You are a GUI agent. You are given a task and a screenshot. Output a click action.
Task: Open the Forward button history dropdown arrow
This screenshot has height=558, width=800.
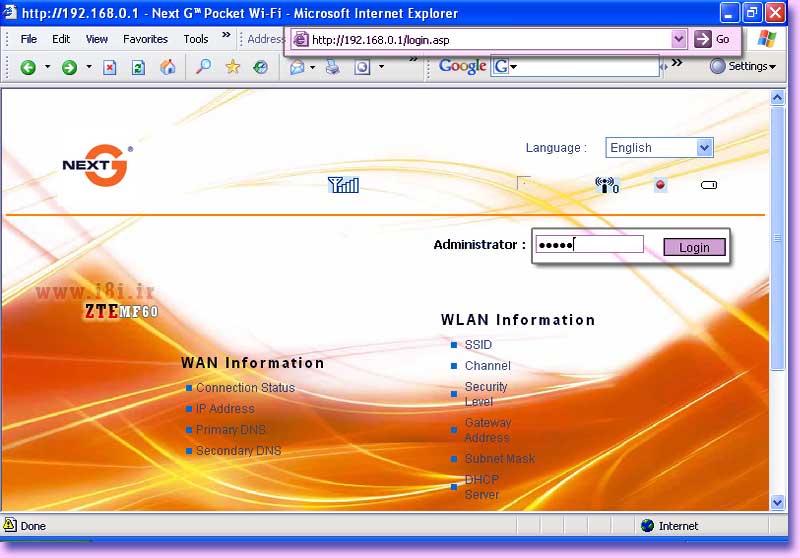tap(89, 67)
